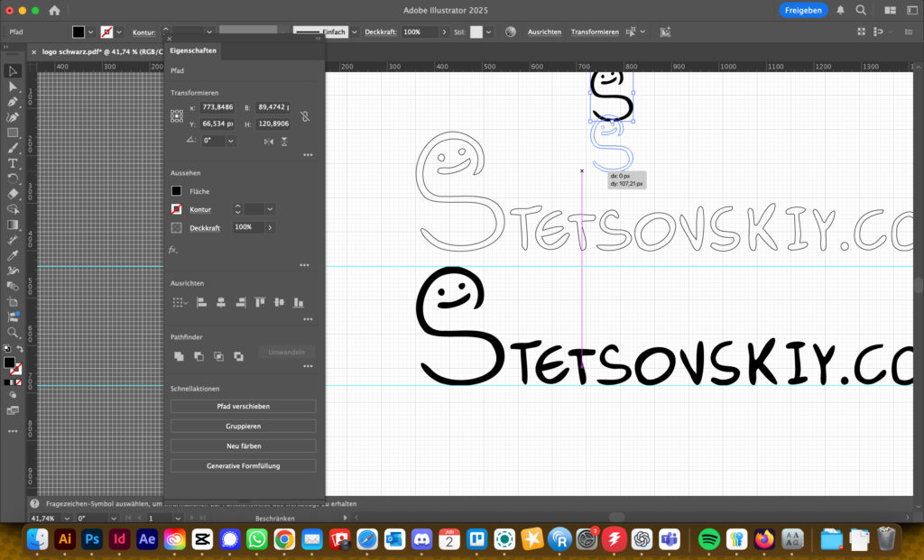Select the Rectangle tool
The image size is (924, 560).
pyautogui.click(x=13, y=133)
